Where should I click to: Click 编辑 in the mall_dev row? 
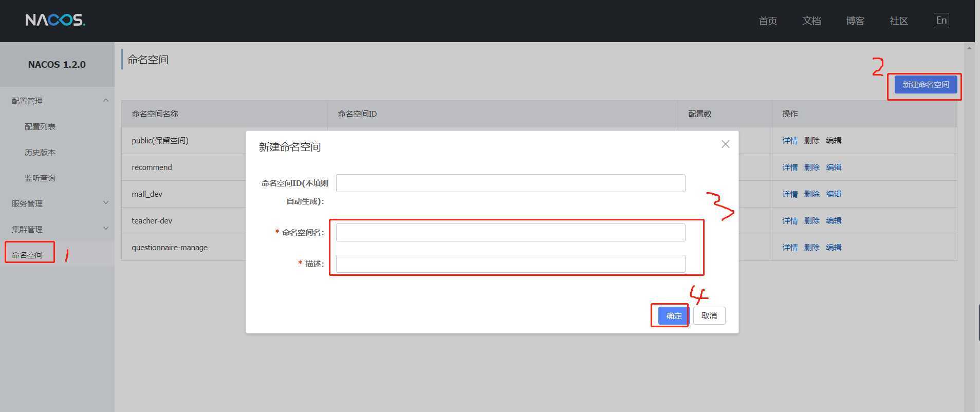(834, 194)
